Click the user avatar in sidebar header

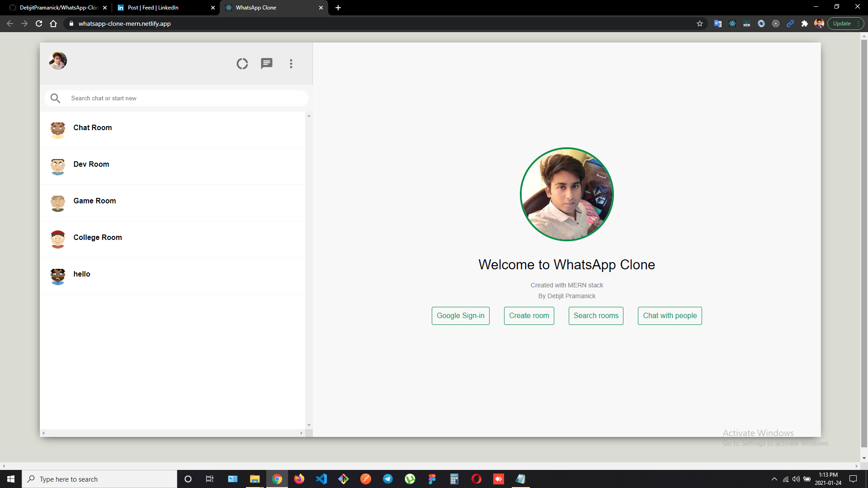point(58,61)
